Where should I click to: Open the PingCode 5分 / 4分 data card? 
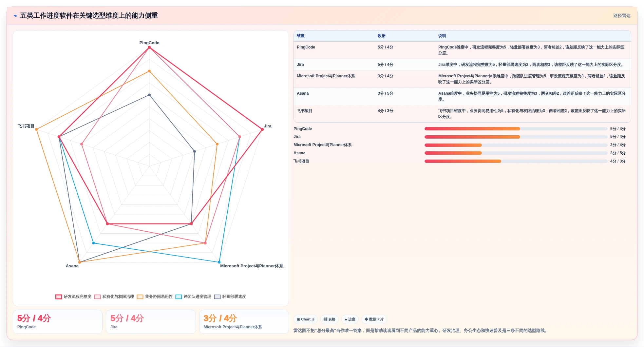point(58,322)
